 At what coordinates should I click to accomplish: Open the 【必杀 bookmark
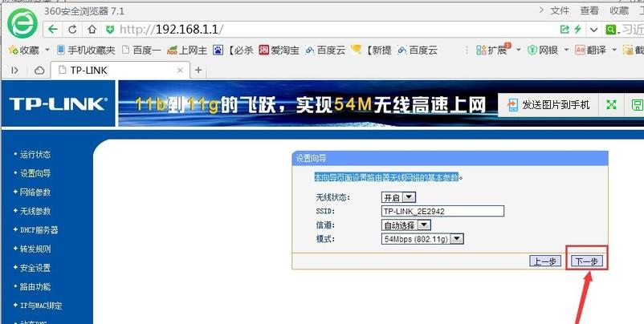(x=240, y=51)
